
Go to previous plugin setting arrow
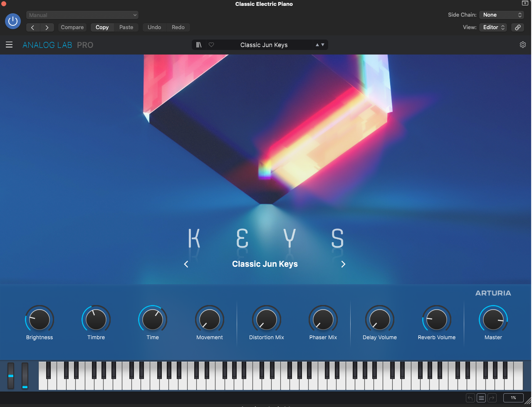[33, 27]
